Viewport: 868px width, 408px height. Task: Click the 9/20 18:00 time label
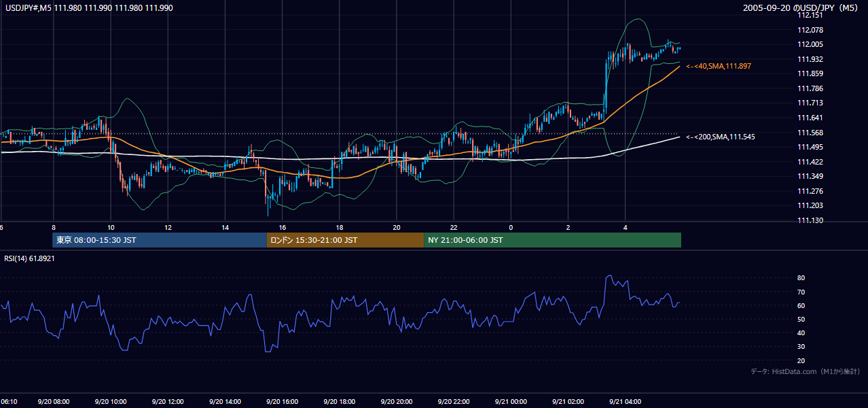[x=339, y=402]
